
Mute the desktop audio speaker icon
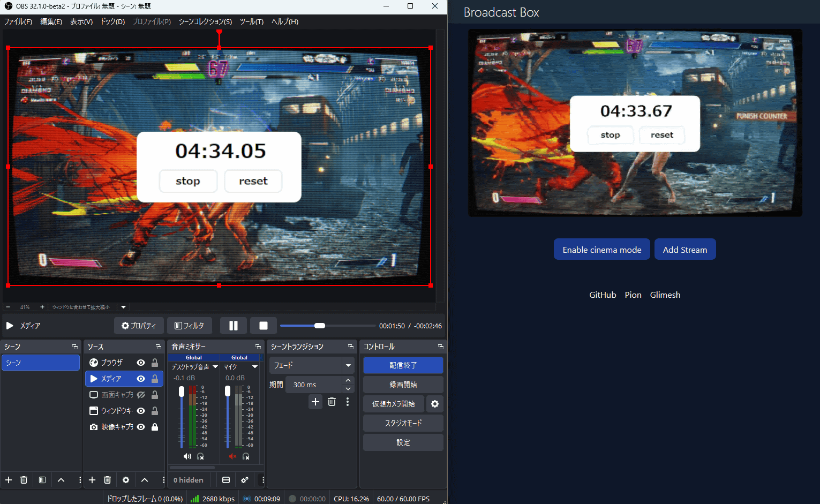click(x=187, y=456)
